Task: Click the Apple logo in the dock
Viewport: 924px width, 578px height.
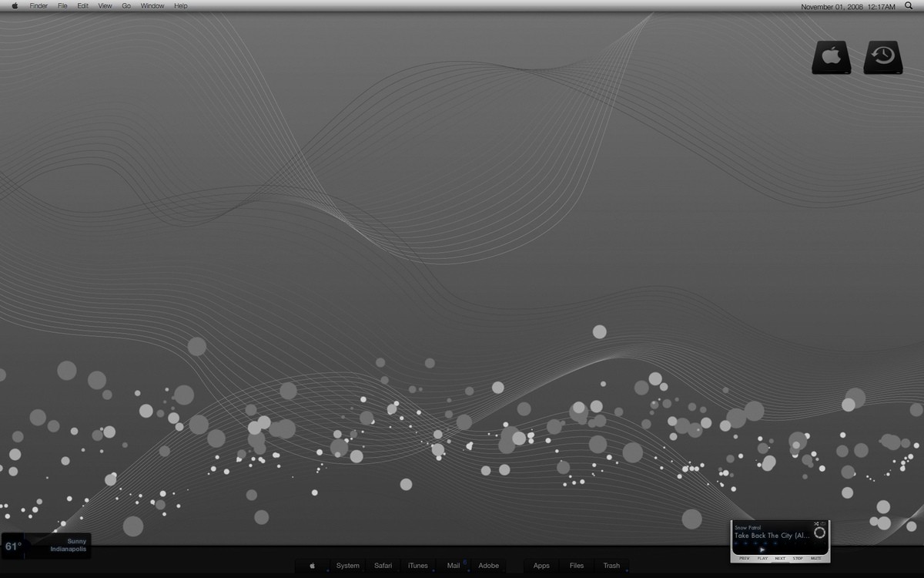Action: coord(312,566)
